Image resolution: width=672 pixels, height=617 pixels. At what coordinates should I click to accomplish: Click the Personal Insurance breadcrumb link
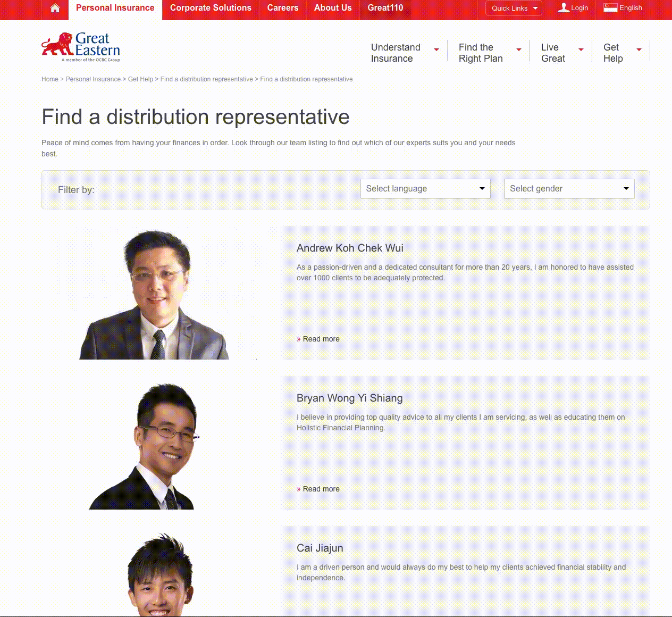pyautogui.click(x=93, y=79)
